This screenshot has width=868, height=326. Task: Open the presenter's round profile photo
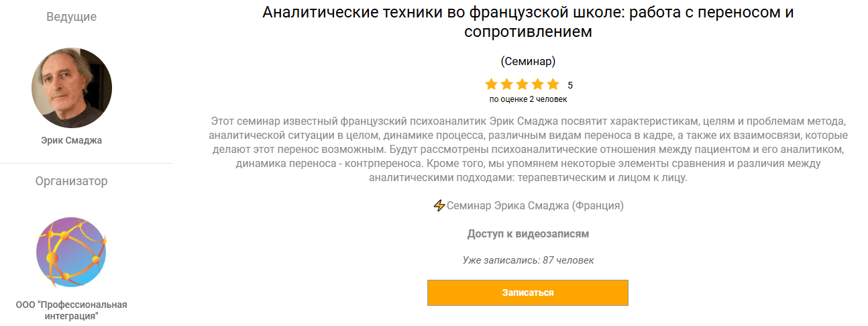[x=72, y=88]
